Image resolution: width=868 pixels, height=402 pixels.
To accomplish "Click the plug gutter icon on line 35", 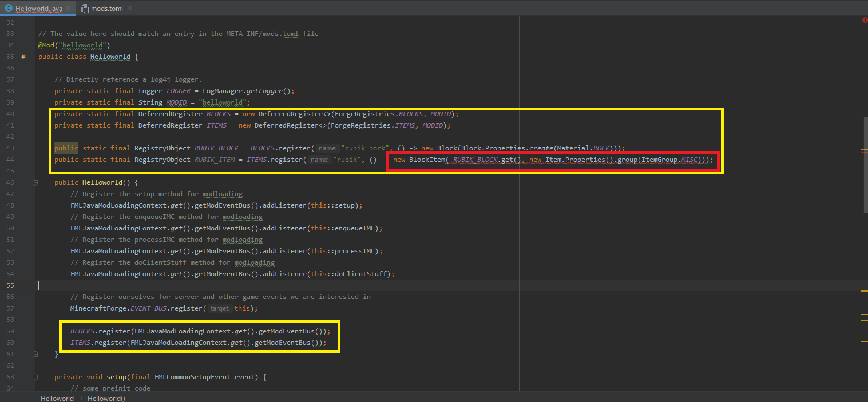I will pyautogui.click(x=23, y=57).
